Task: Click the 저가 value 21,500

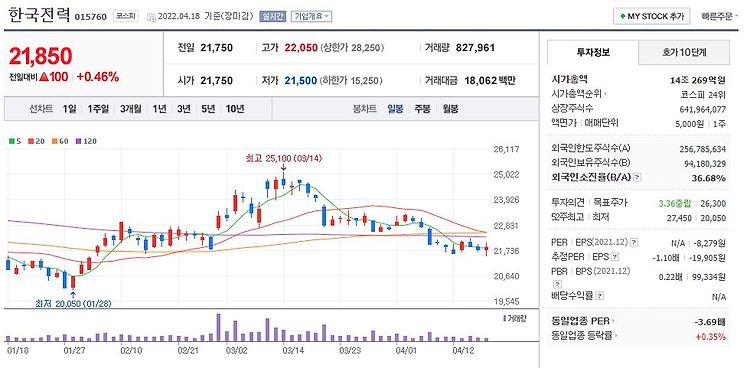Action: pos(301,81)
